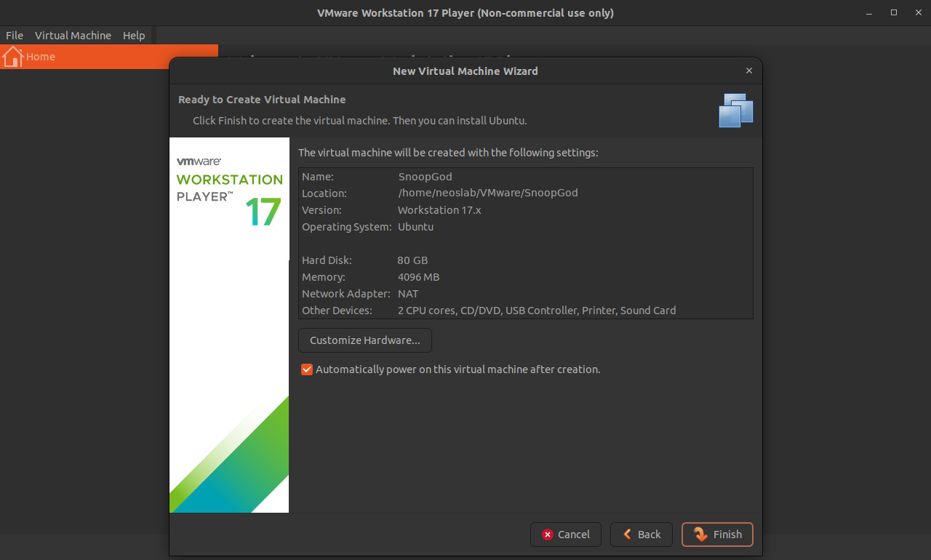Viewport: 931px width, 560px height.
Task: Click the Home house icon
Action: tap(13, 57)
